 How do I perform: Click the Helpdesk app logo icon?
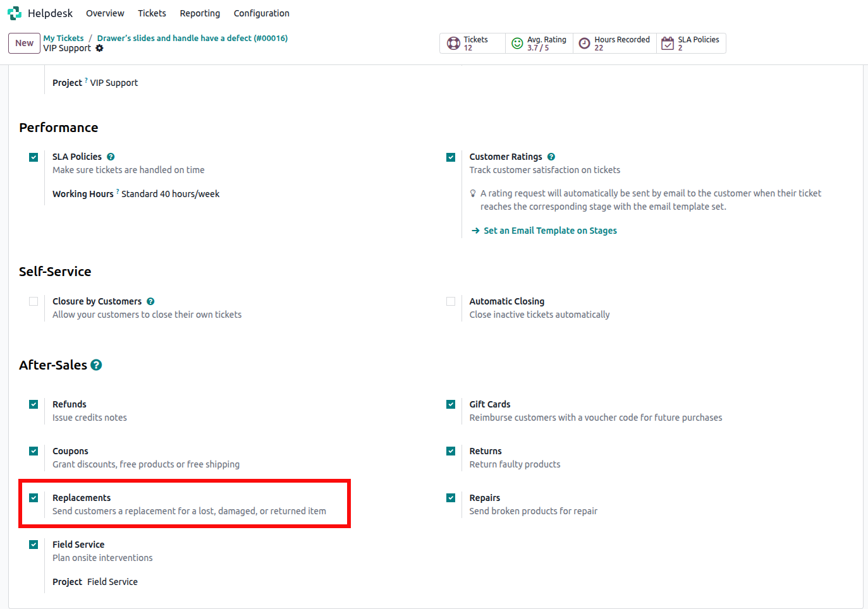click(15, 13)
